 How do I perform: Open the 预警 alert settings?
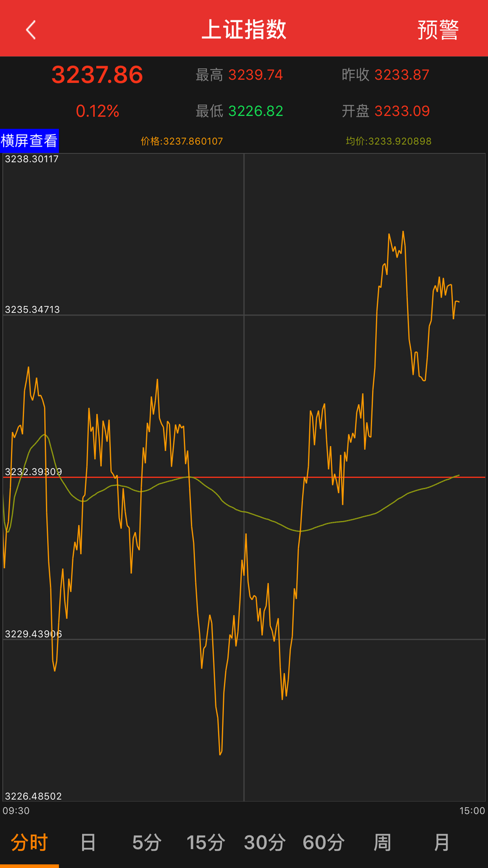click(x=438, y=30)
